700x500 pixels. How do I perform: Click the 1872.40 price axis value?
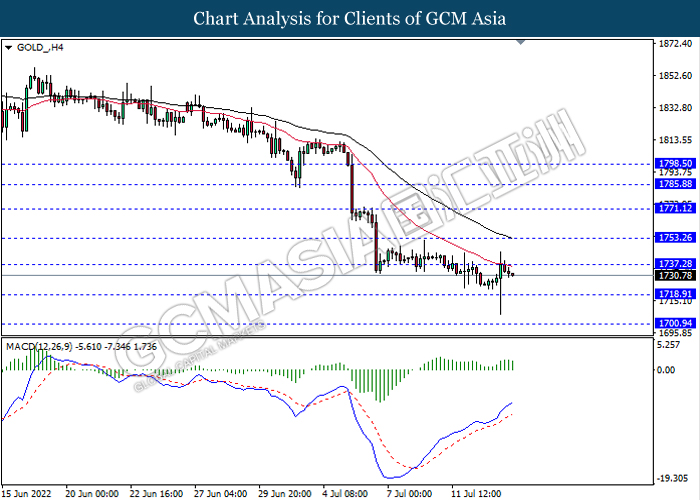pyautogui.click(x=675, y=44)
